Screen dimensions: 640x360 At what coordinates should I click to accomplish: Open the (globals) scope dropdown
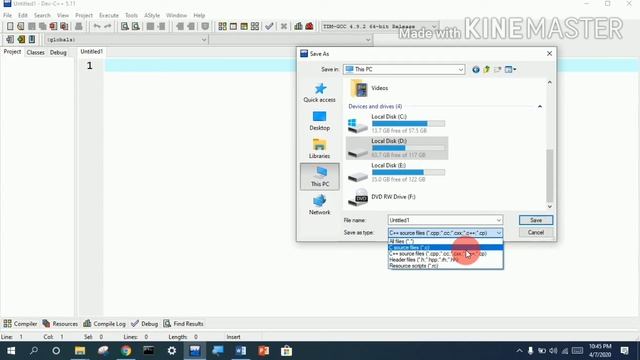click(204, 40)
